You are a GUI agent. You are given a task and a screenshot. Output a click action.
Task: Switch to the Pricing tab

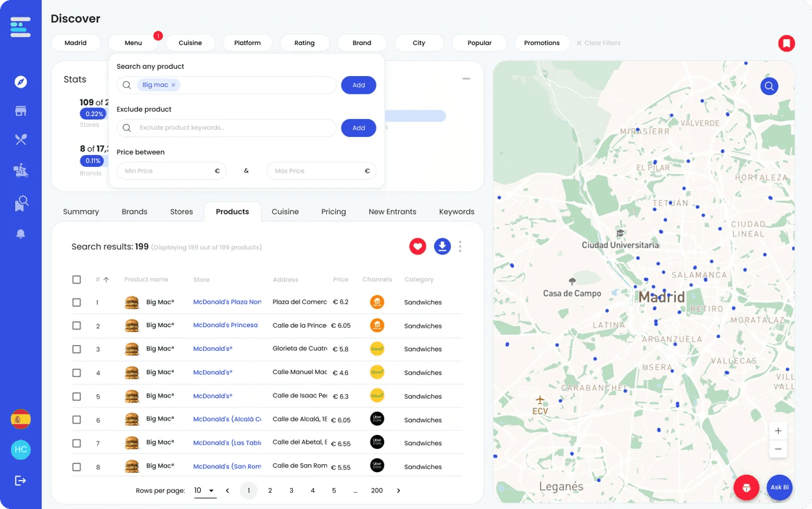point(333,212)
